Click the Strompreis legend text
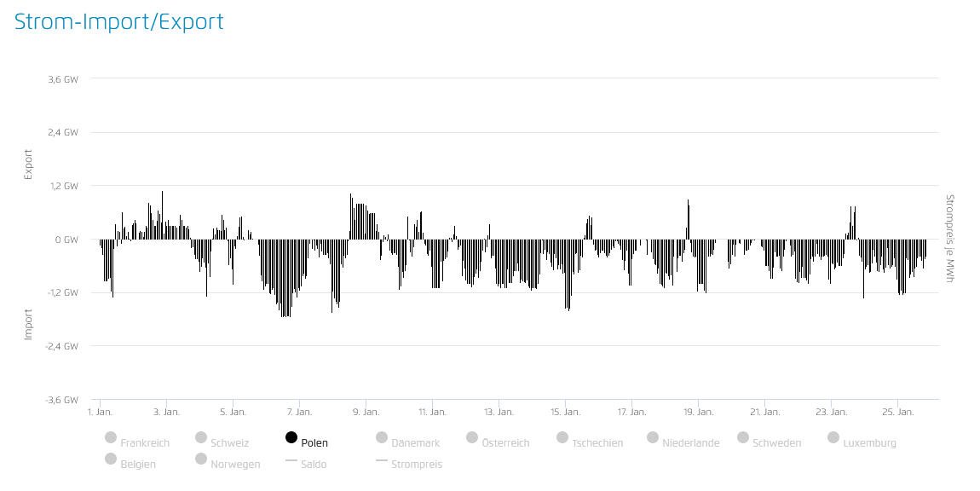 tap(417, 465)
